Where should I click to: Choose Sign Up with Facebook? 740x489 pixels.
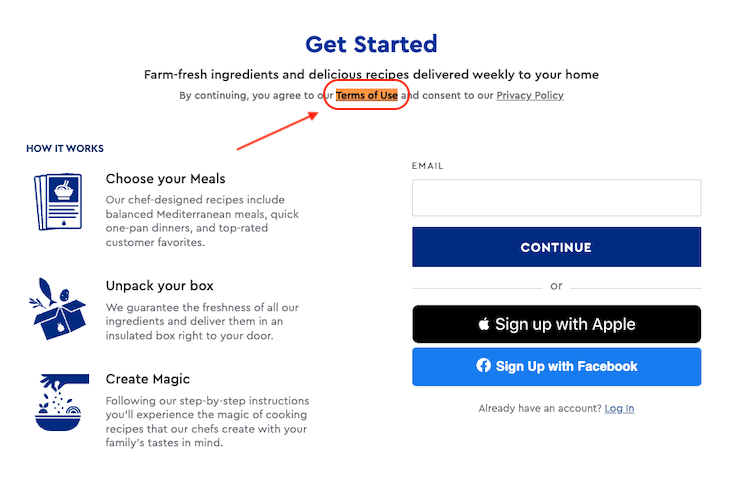pos(556,367)
